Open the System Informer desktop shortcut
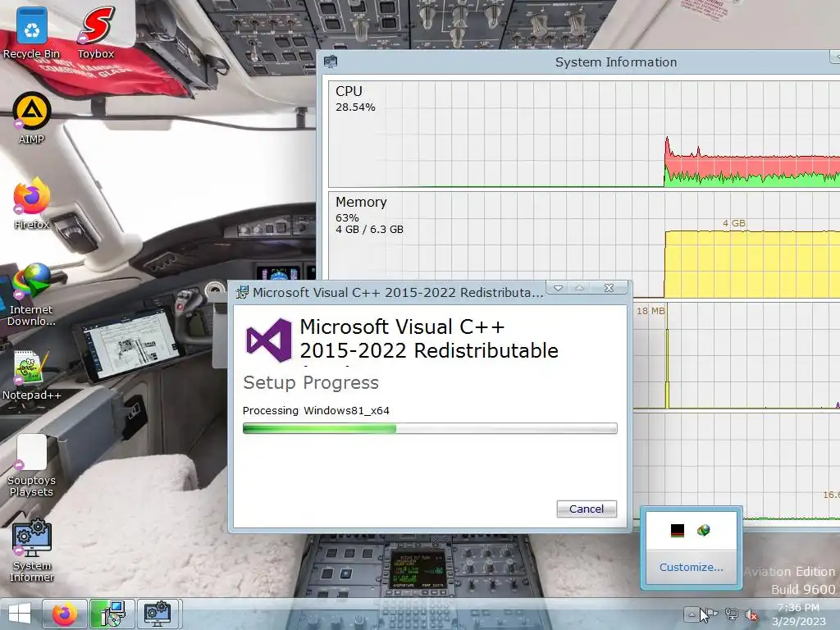Viewport: 840px width, 630px height. [32, 550]
